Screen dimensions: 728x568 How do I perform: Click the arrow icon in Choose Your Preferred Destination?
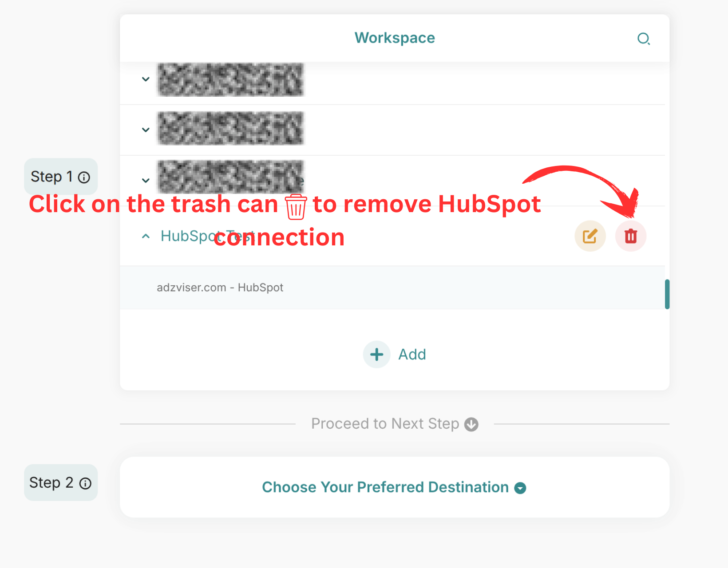coord(520,488)
